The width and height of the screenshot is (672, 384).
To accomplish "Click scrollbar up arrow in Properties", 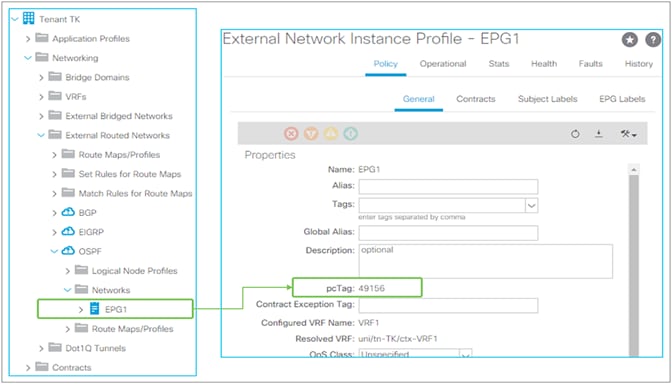I will click(x=633, y=169).
